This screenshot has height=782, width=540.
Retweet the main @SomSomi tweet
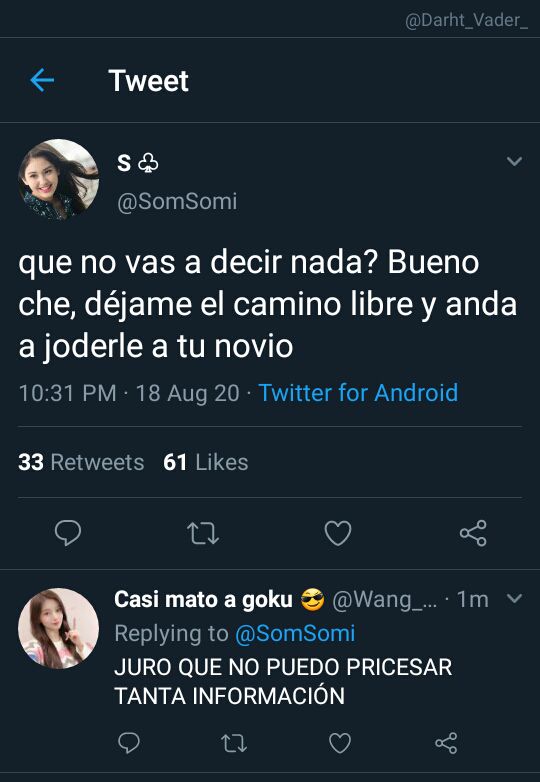pyautogui.click(x=203, y=533)
